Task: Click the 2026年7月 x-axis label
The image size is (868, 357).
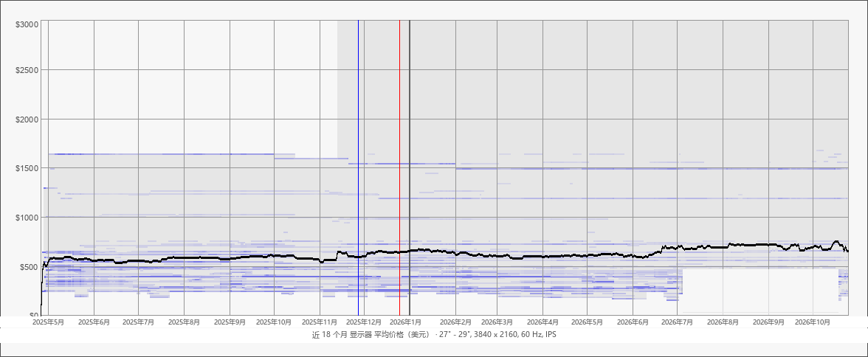Action: point(677,322)
